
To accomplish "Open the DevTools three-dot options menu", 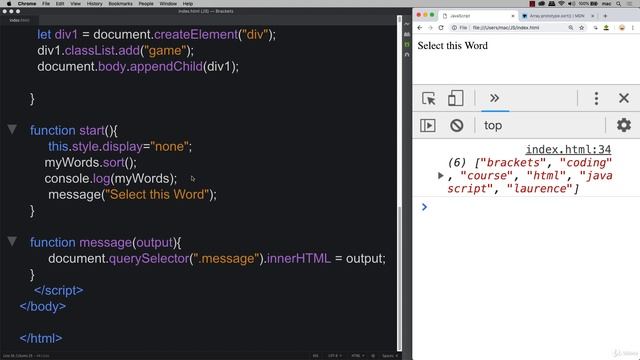I will (596, 98).
